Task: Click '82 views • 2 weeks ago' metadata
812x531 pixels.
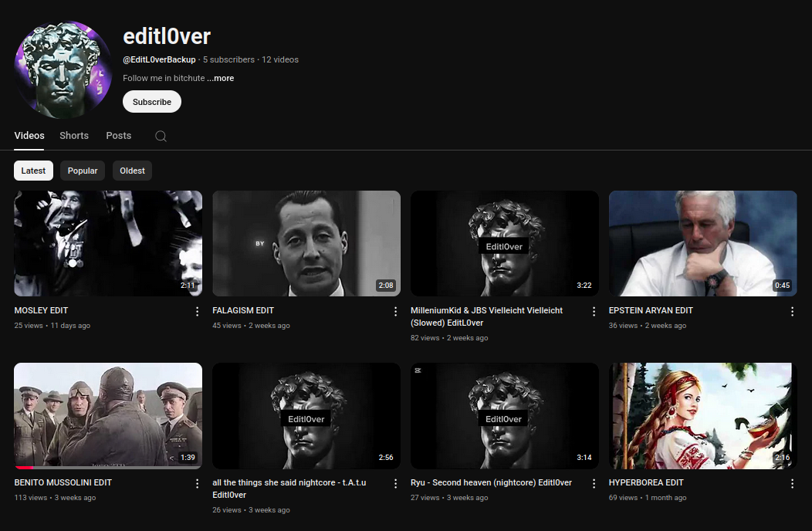Action: 449,338
